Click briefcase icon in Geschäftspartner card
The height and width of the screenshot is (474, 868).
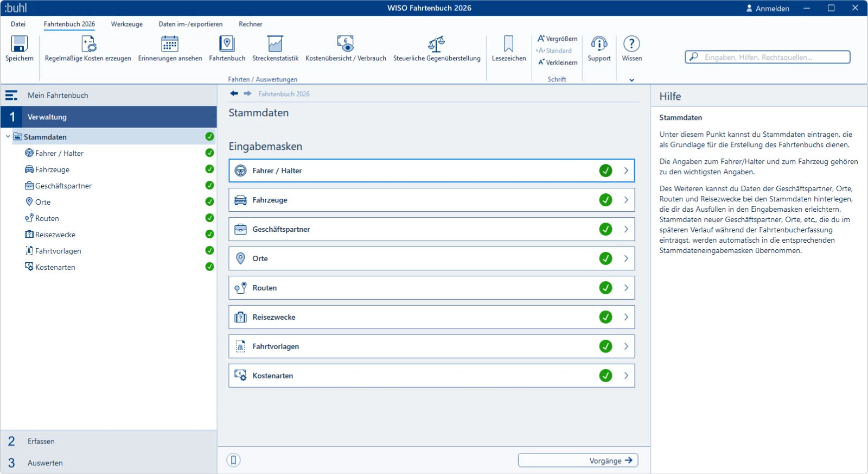coord(240,229)
